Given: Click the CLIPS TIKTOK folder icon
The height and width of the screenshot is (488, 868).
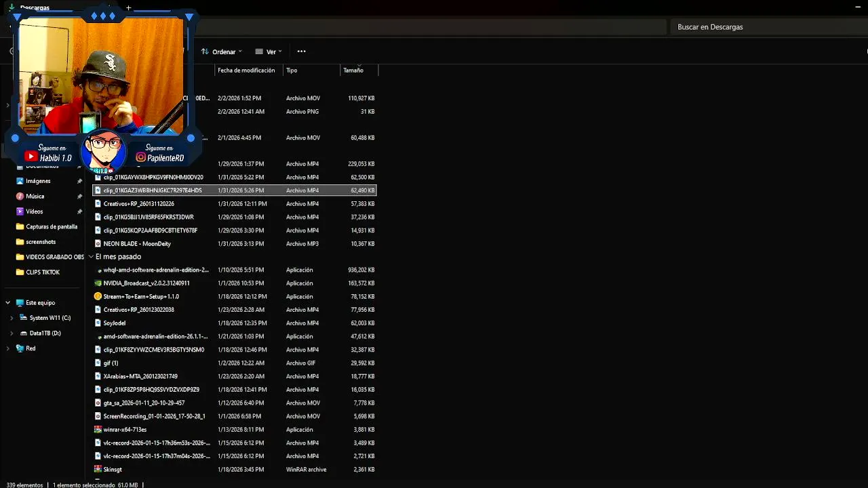Looking at the screenshot, I should [20, 272].
